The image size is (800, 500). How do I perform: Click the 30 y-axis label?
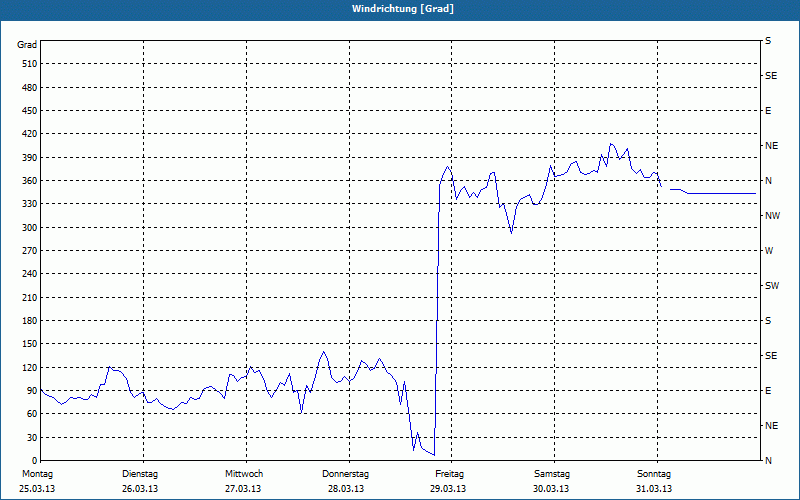(x=32, y=437)
